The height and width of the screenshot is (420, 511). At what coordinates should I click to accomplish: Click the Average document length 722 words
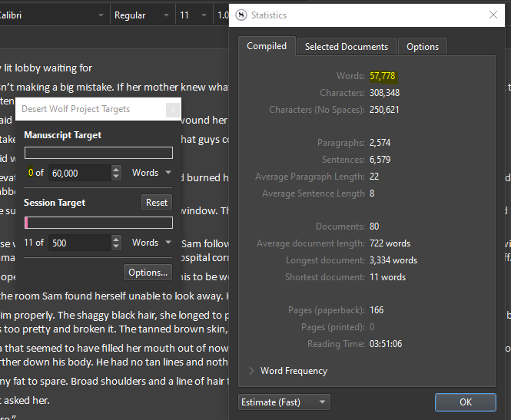pos(390,243)
